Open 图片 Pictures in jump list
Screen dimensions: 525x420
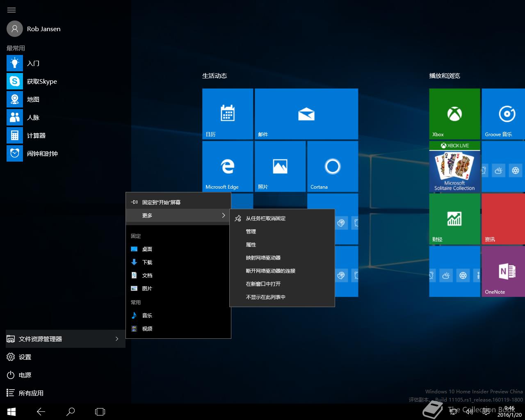point(178,288)
